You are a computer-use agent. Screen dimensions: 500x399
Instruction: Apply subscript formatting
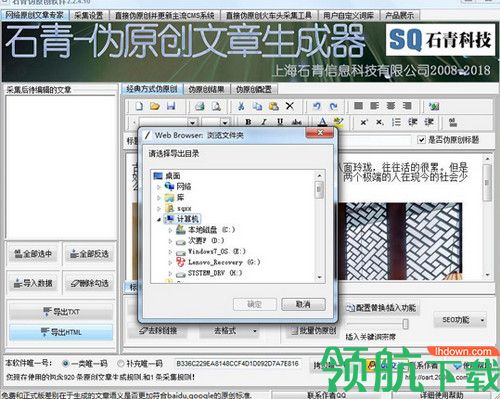380,122
